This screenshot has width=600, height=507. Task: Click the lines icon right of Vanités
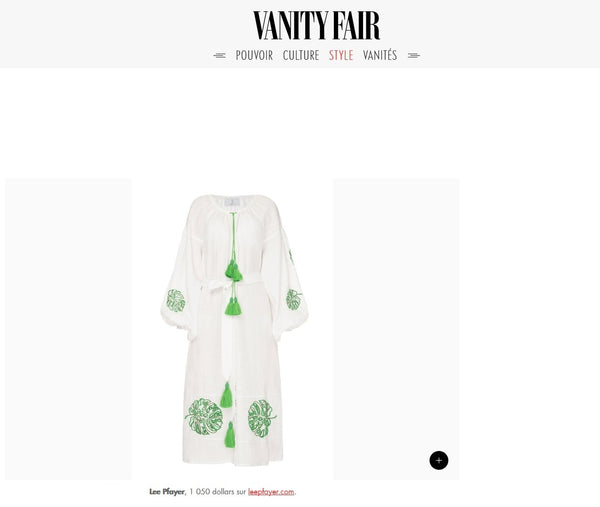[414, 55]
